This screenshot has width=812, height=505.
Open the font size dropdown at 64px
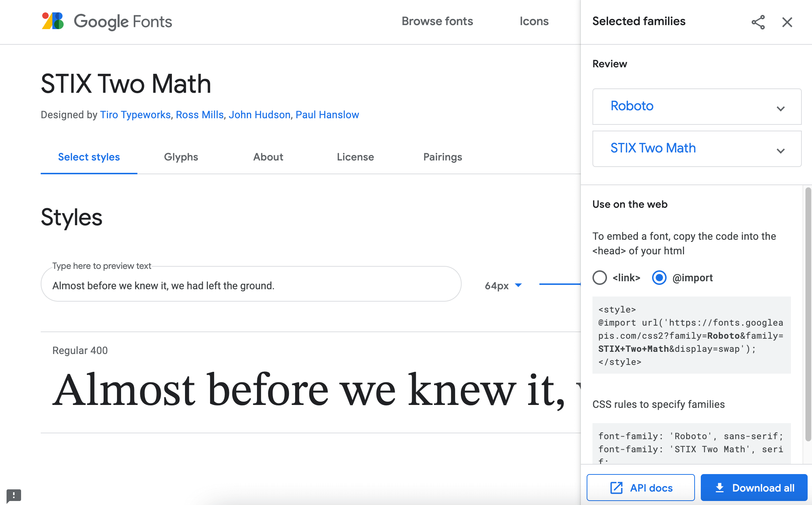click(501, 285)
